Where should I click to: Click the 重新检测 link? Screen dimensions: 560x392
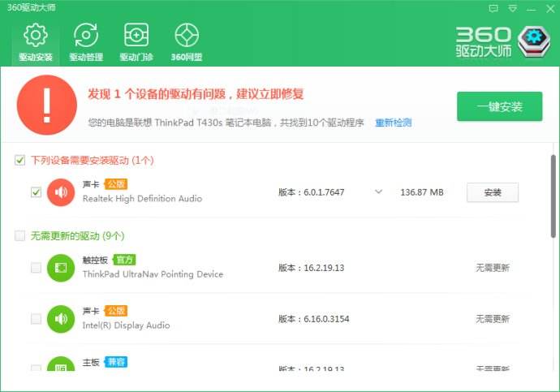click(x=393, y=123)
